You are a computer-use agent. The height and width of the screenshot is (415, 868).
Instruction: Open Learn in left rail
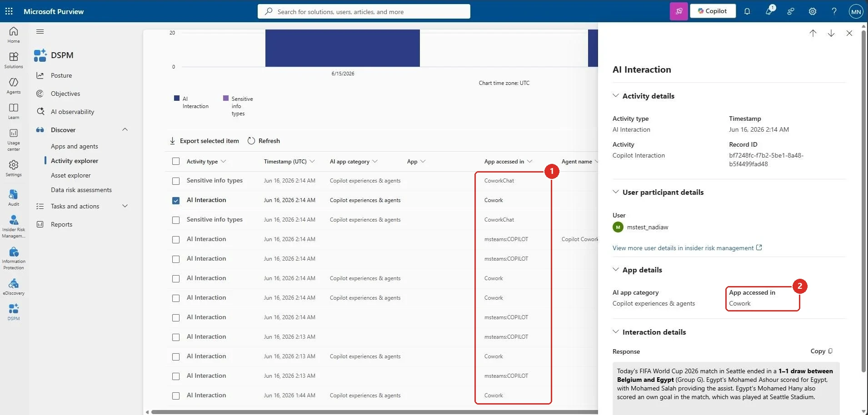tap(14, 111)
